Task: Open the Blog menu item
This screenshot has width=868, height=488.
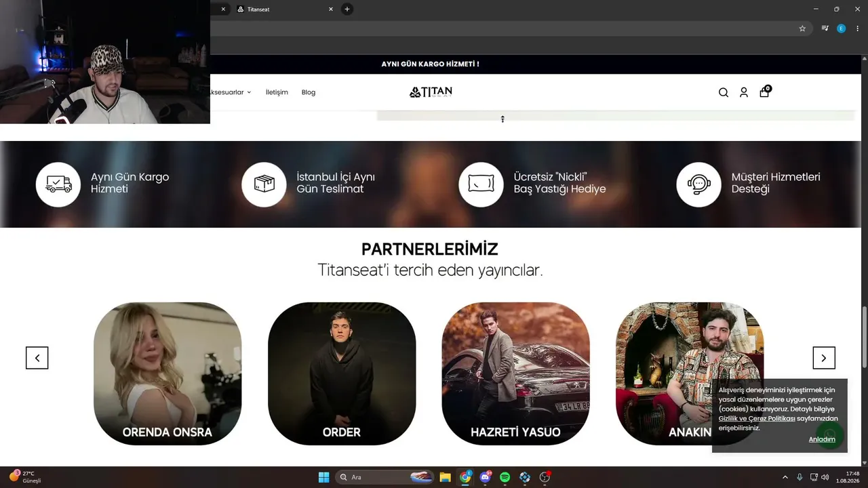Action: pyautogui.click(x=309, y=92)
